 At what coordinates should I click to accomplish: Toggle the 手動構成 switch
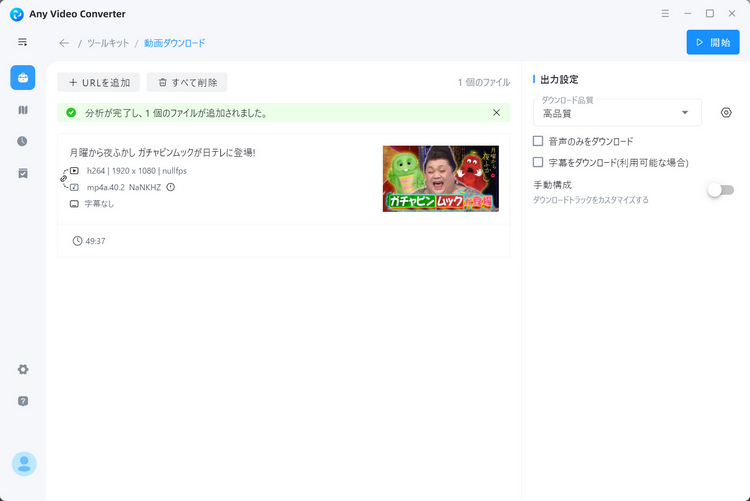[721, 190]
